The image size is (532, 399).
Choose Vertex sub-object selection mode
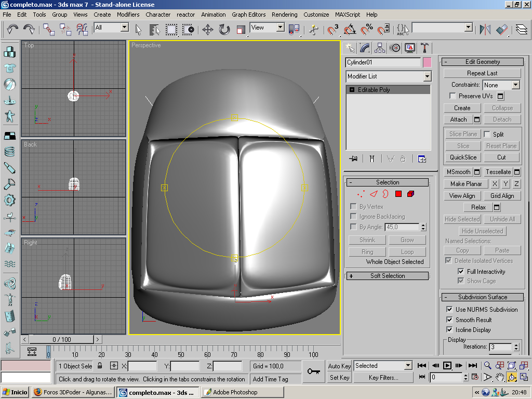(x=361, y=194)
